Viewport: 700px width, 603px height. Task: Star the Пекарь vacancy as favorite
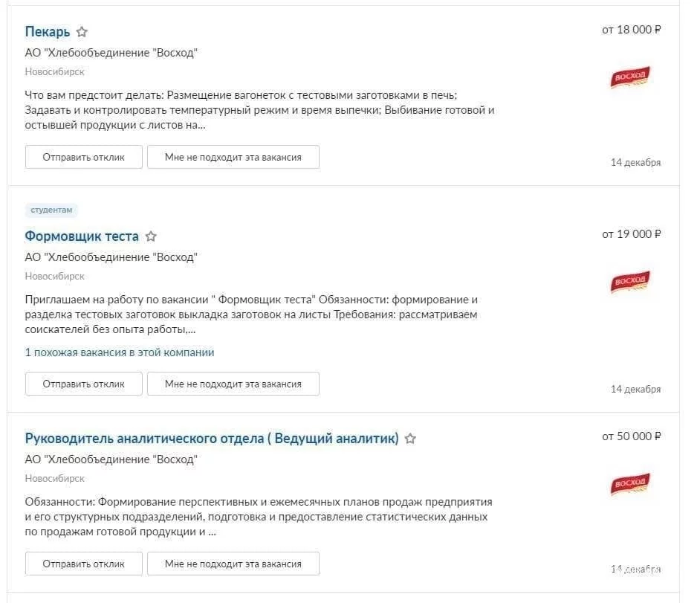(x=82, y=32)
